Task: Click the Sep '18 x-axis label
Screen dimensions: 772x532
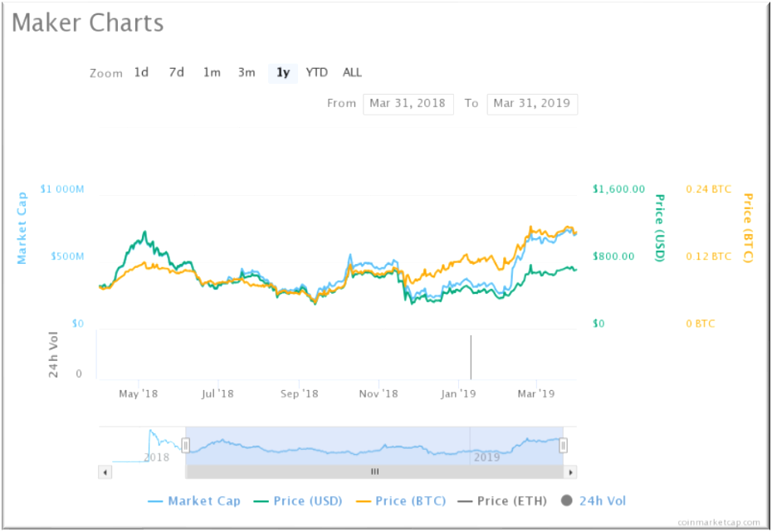Action: click(300, 393)
